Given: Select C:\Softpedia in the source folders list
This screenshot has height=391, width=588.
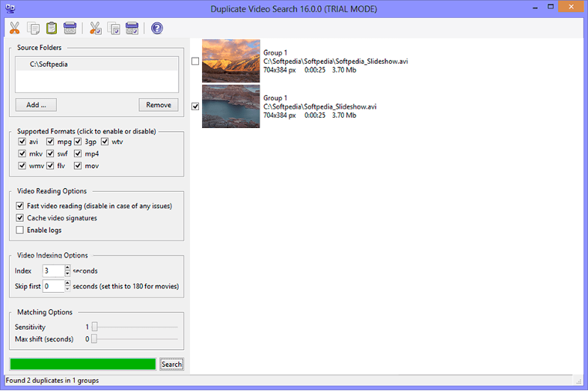Looking at the screenshot, I should click(x=49, y=64).
